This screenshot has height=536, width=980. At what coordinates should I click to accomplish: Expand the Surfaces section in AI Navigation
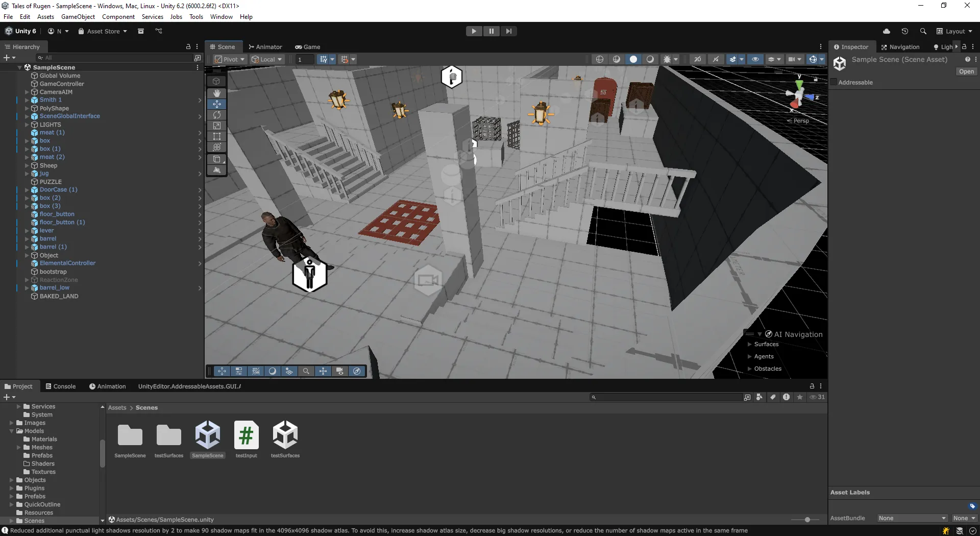pos(750,344)
